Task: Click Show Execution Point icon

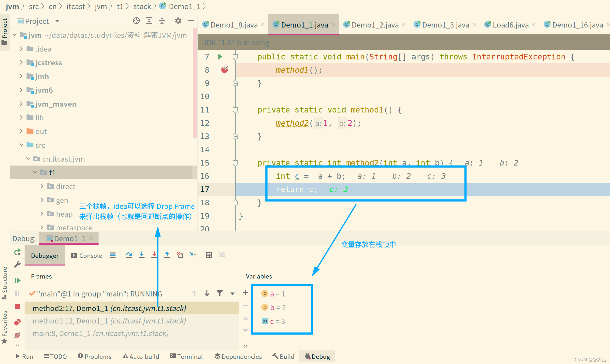Action: (x=113, y=255)
